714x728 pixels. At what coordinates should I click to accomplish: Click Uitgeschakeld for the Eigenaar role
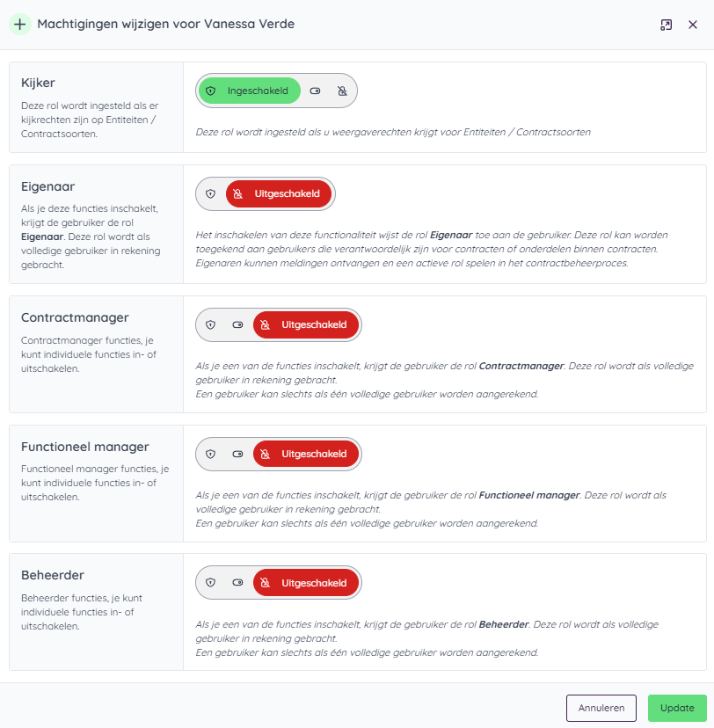click(x=286, y=194)
